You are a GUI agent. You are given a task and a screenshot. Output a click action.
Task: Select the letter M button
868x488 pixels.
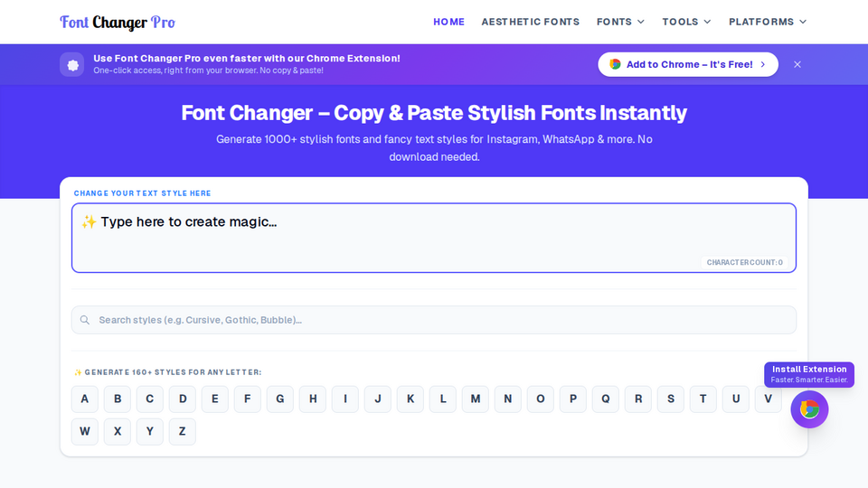476,399
